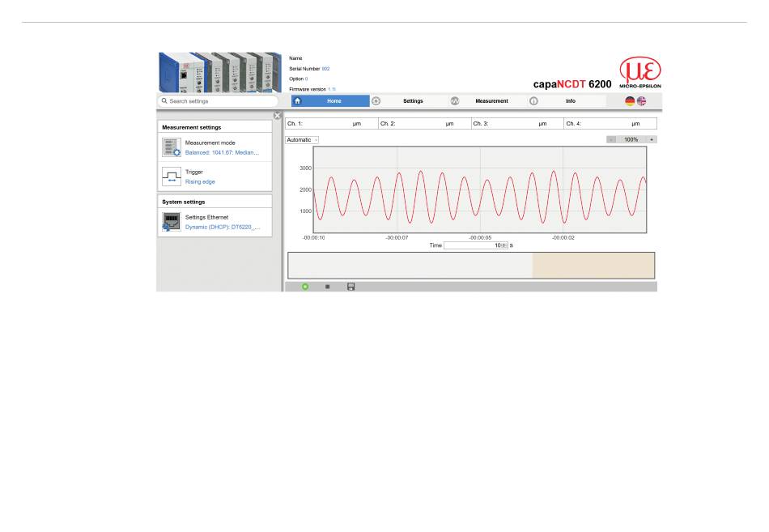Screen dimensions: 769x532
Task: Start measurement with the green record button
Action: pyautogui.click(x=305, y=287)
